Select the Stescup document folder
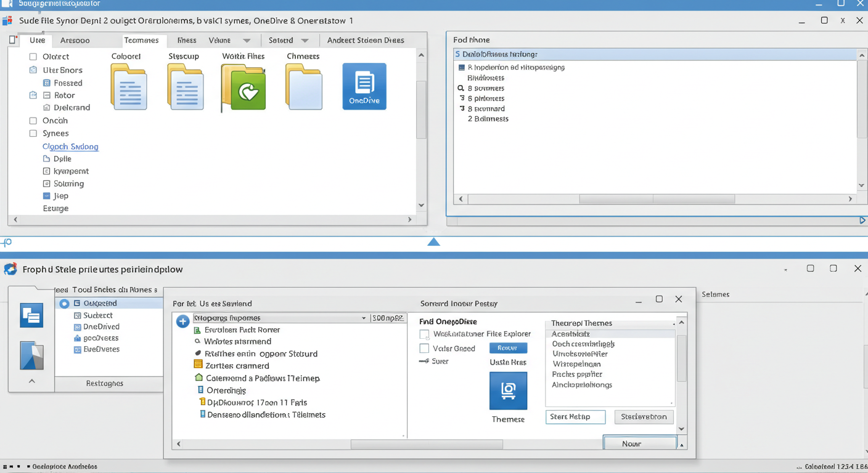Image resolution: width=868 pixels, height=473 pixels. point(186,86)
